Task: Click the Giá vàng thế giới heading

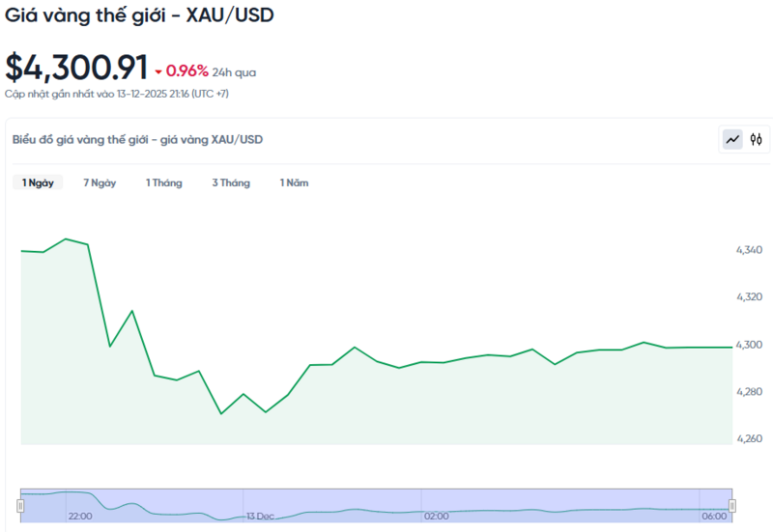Action: [139, 16]
